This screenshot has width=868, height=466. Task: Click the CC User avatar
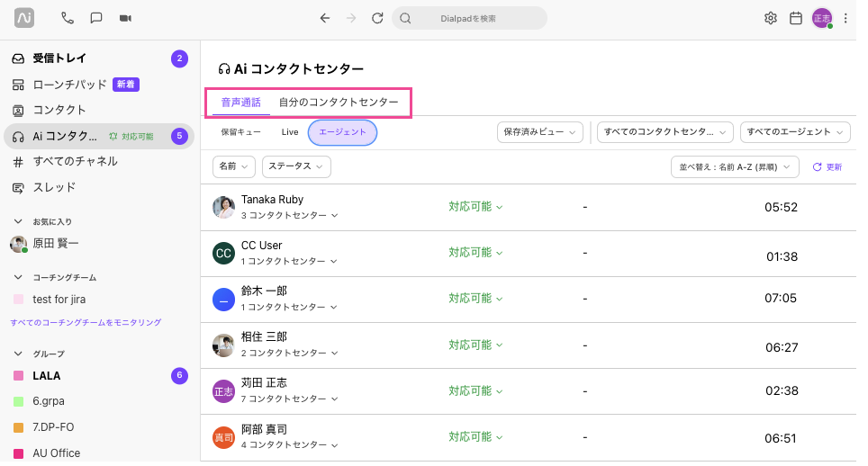pyautogui.click(x=223, y=254)
